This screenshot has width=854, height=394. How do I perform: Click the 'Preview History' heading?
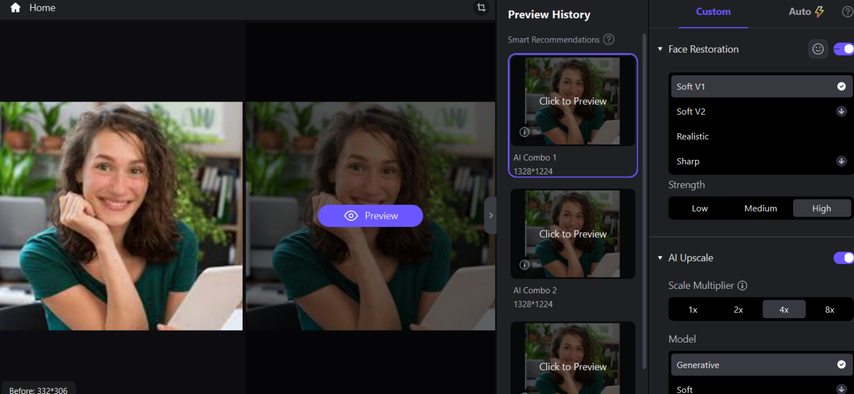click(549, 15)
